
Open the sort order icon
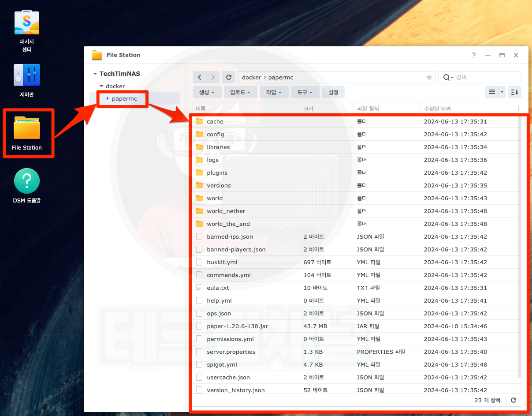pos(515,92)
